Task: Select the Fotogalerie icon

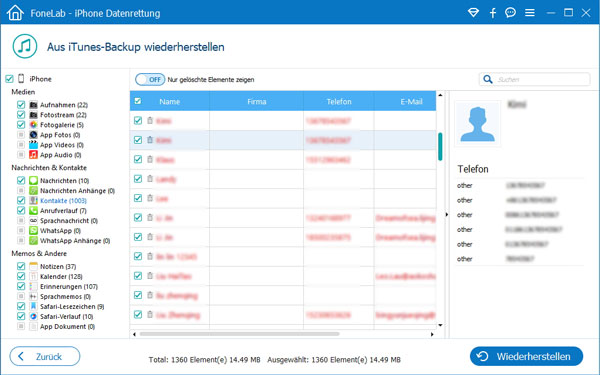Action: coord(33,124)
